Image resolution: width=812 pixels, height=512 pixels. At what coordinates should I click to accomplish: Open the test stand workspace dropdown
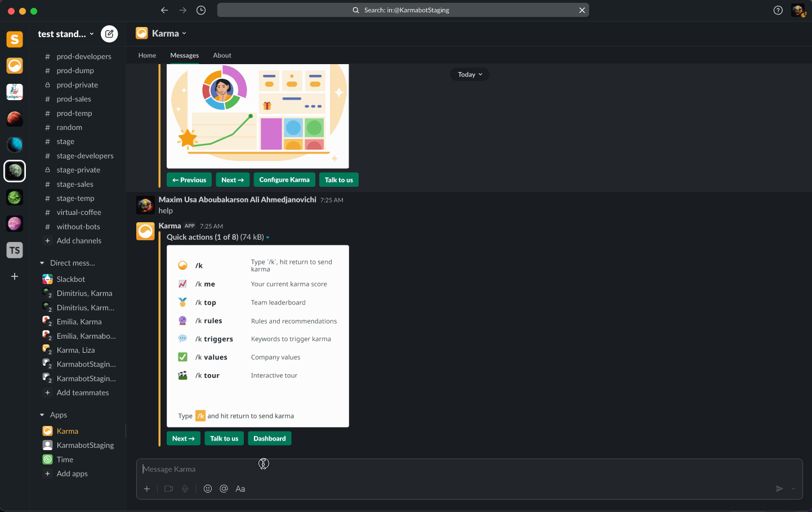pos(66,34)
